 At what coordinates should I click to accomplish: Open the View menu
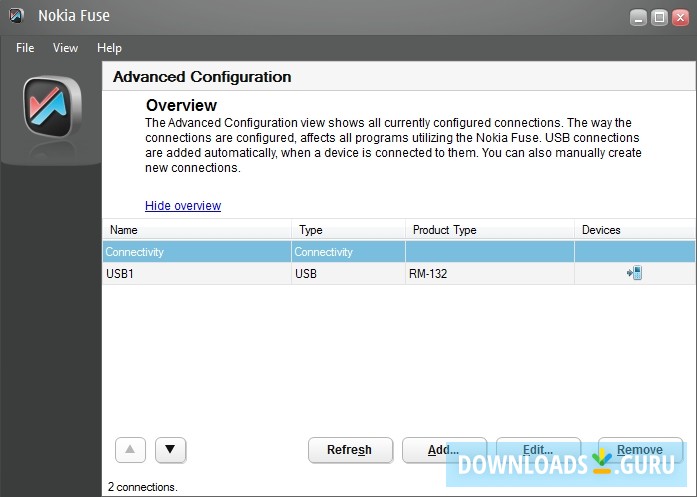click(65, 48)
